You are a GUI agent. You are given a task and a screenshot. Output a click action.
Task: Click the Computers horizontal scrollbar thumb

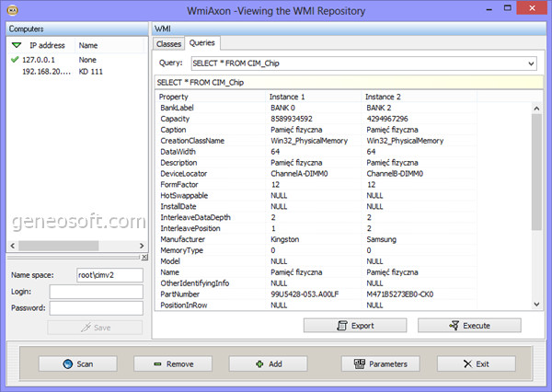[59, 246]
